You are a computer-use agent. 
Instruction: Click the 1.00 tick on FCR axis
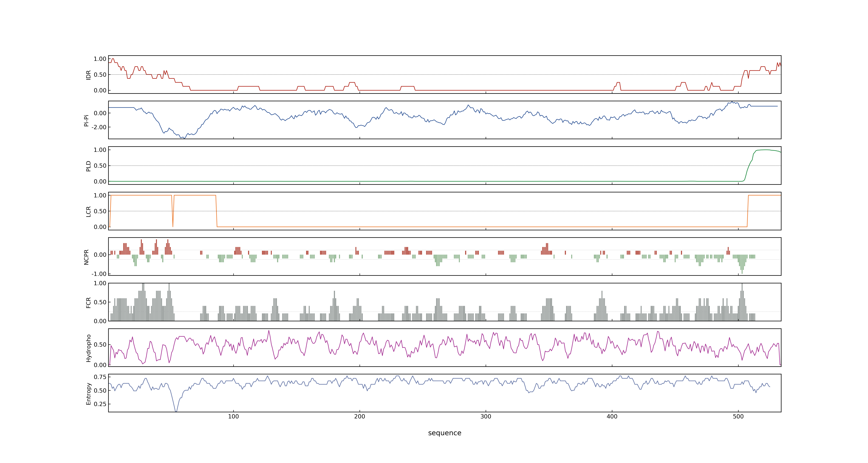[100, 283]
